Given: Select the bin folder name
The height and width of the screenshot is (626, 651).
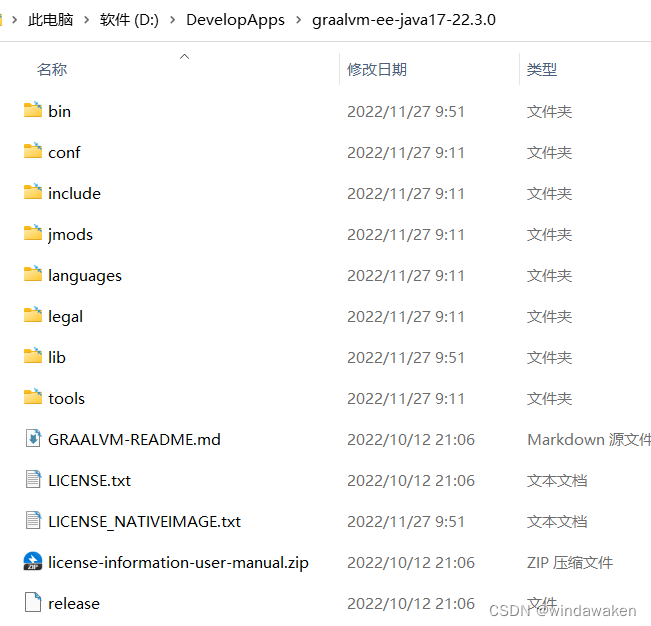Looking at the screenshot, I should [59, 111].
